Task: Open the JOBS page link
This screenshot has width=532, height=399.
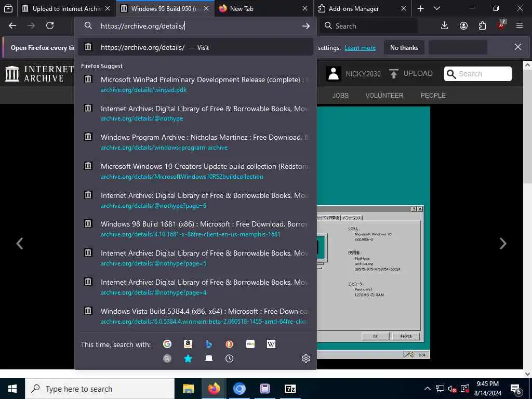Action: click(340, 96)
